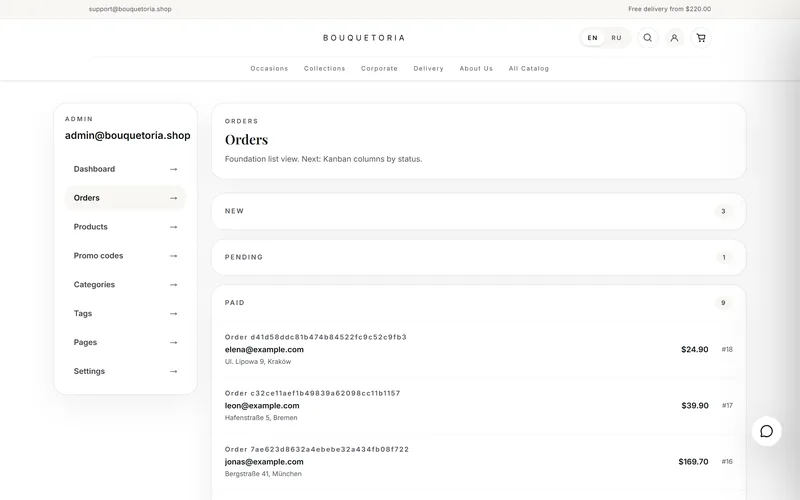Click the BOUQUETORIA logo
Viewport: 800px width, 500px height.
(x=364, y=38)
